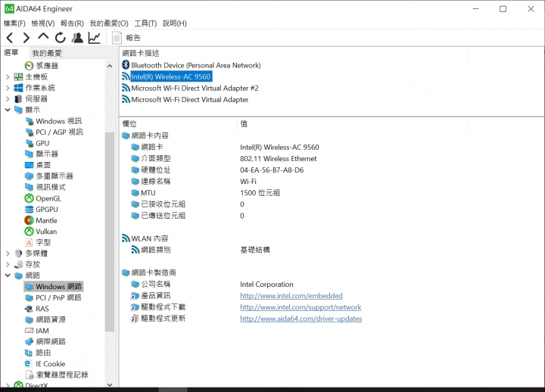Image resolution: width=545 pixels, height=392 pixels.
Task: Click the GPU icon in tree
Action: pos(30,143)
